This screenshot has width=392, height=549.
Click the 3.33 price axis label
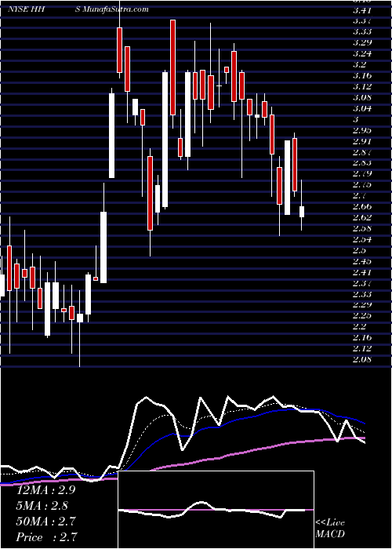point(361,32)
